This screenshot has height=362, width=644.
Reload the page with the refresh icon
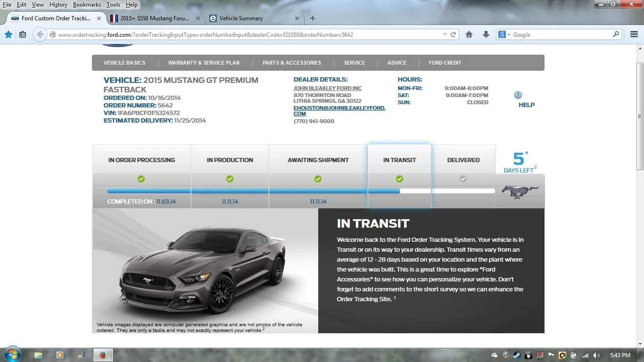(454, 34)
